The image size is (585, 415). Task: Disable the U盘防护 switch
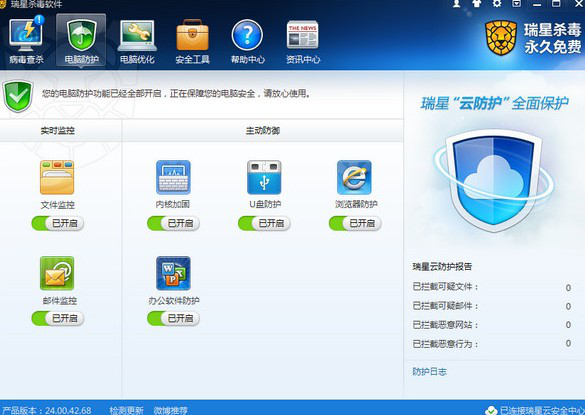point(264,223)
